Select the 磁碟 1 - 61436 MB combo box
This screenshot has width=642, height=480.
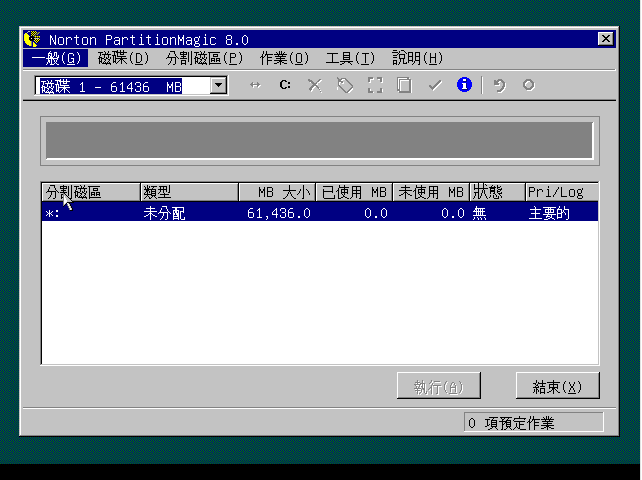pos(131,86)
